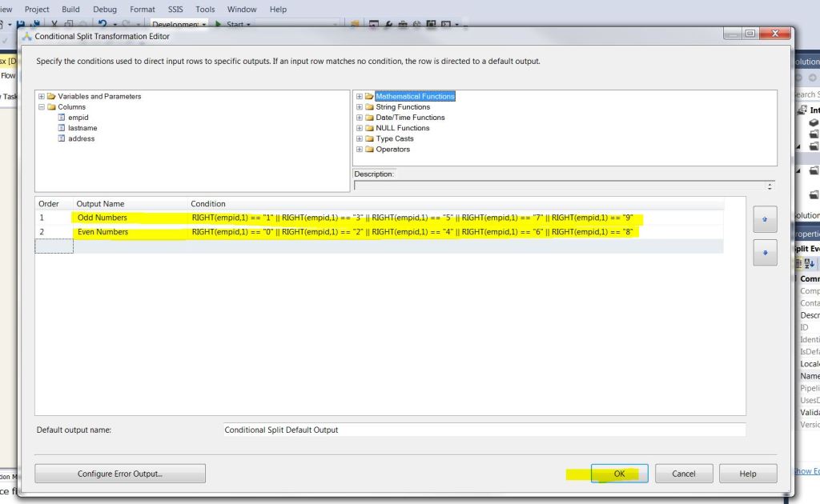Select the lastname column
The image size is (820, 504).
coord(82,128)
